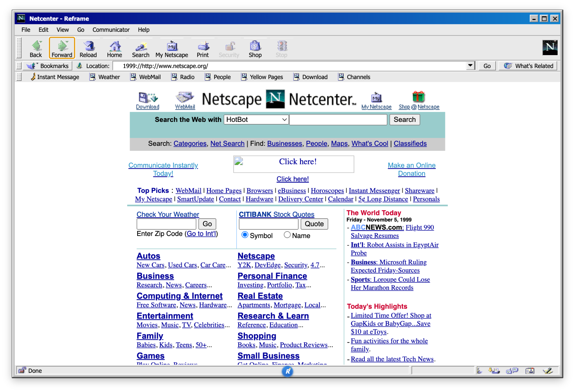Click the Quote button
This screenshot has height=392, width=575.
click(314, 224)
